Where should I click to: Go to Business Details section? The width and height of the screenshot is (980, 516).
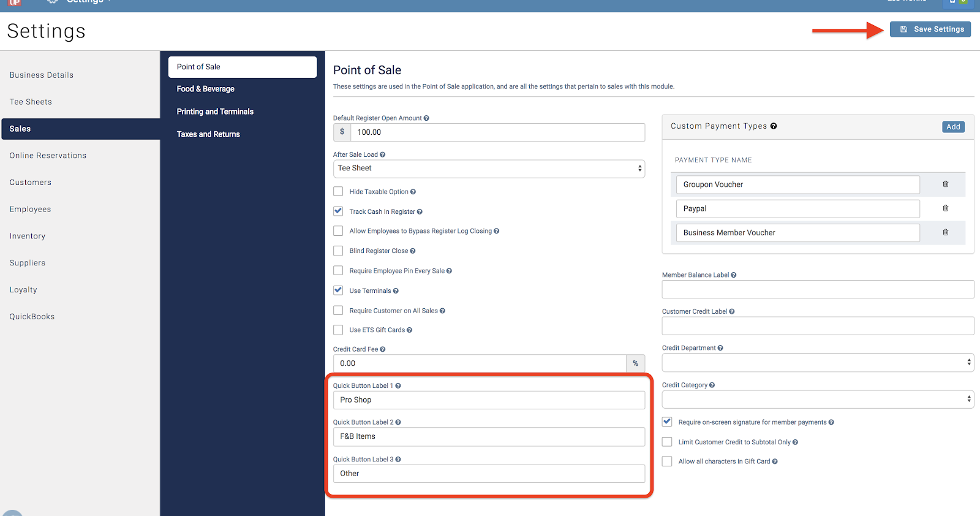(x=42, y=75)
